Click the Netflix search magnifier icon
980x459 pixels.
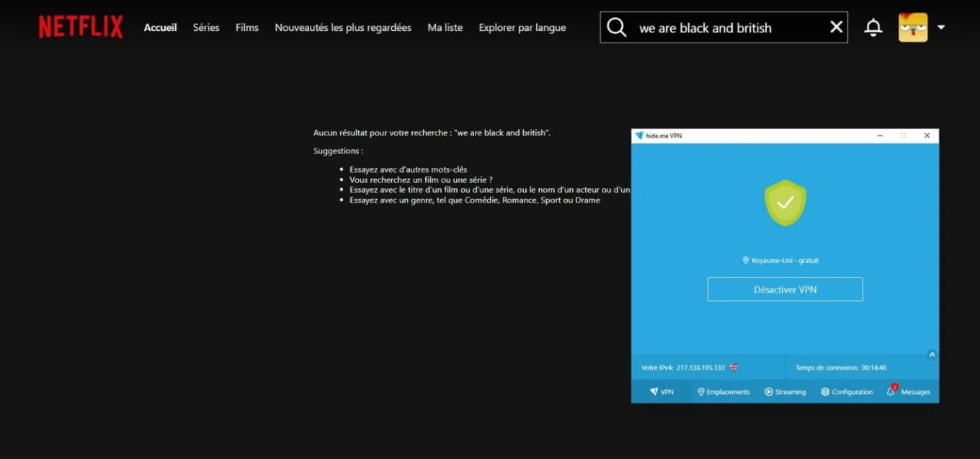pos(617,27)
